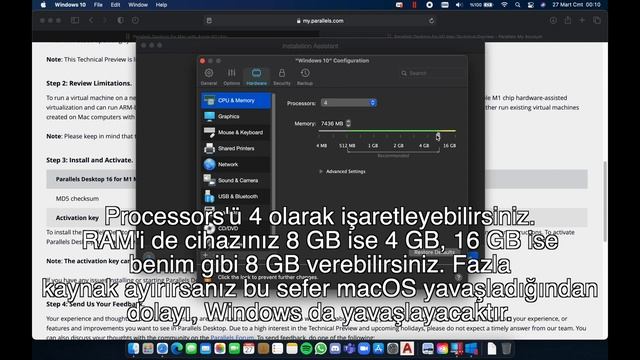Open the Window menu

tap(138, 5)
